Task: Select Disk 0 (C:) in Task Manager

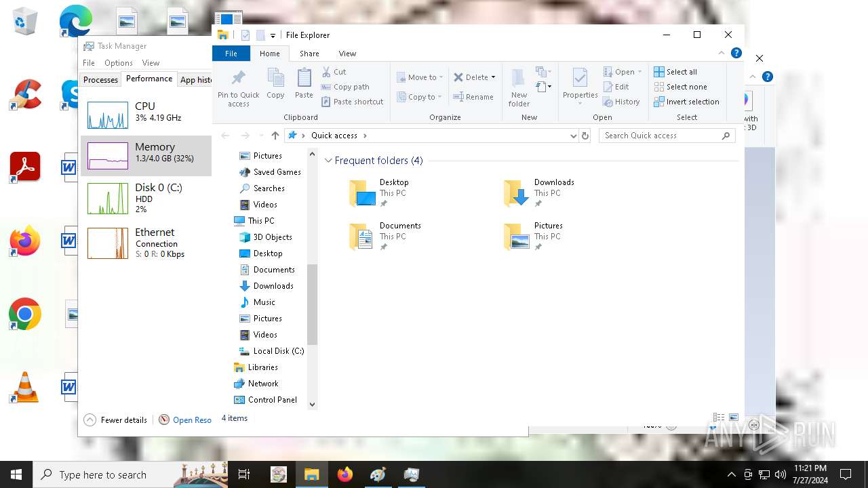Action: point(146,198)
